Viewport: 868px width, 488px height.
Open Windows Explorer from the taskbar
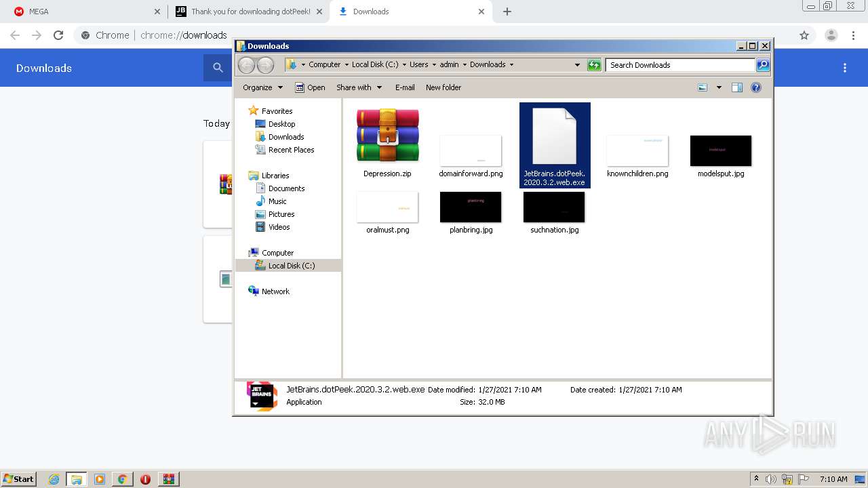pyautogui.click(x=77, y=479)
